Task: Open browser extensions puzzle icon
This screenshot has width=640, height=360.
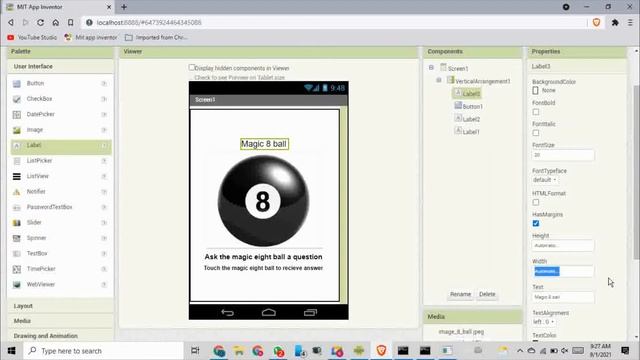Action: pyautogui.click(x=615, y=22)
